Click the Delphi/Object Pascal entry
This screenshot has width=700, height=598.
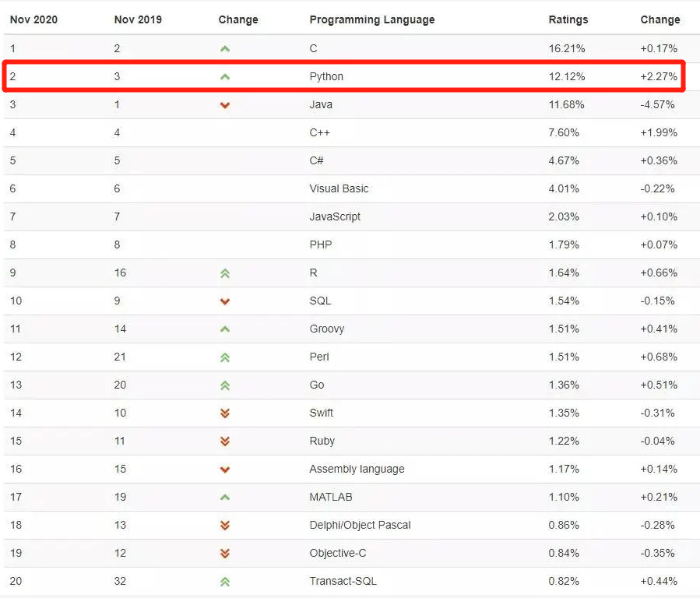point(360,526)
